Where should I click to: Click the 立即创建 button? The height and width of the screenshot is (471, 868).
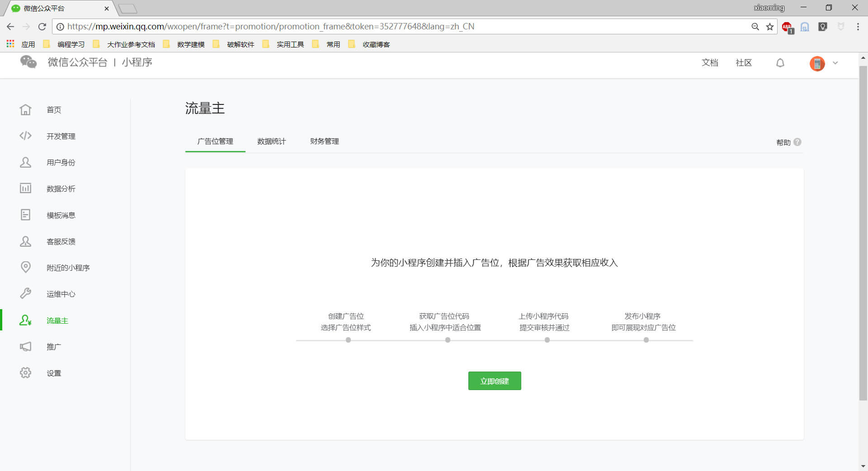coord(495,381)
